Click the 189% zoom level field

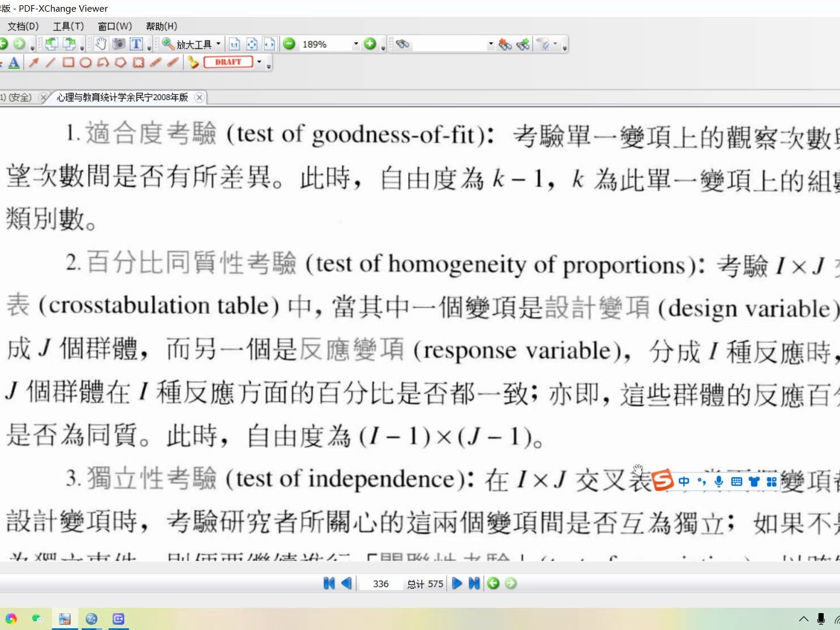[x=325, y=44]
